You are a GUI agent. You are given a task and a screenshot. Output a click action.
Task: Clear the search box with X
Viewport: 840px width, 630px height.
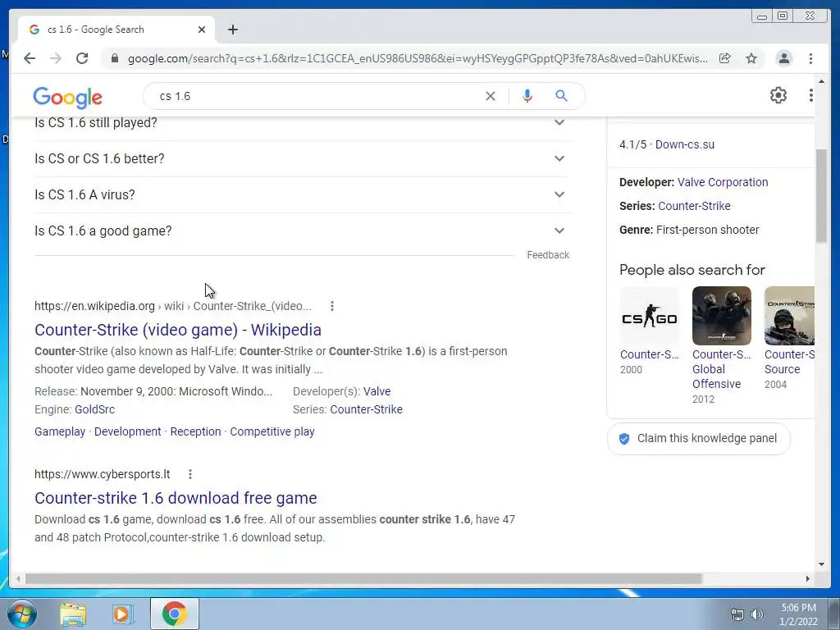(491, 96)
